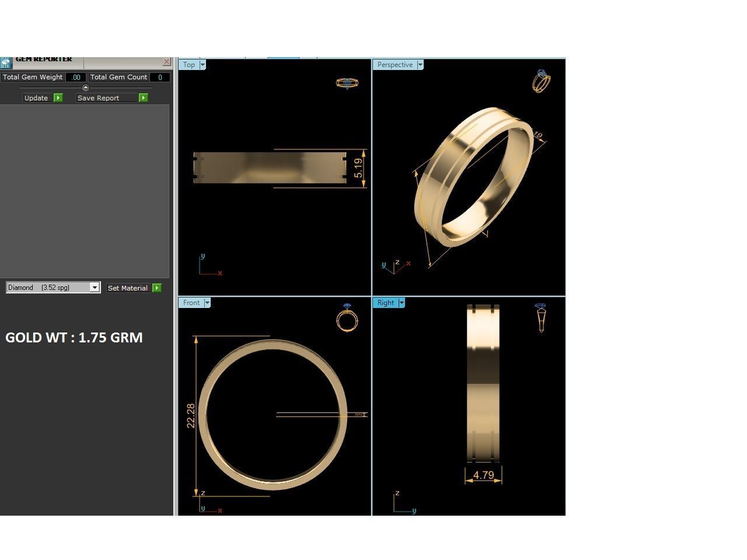Click the Save Report button
The image size is (747, 560).
click(107, 98)
